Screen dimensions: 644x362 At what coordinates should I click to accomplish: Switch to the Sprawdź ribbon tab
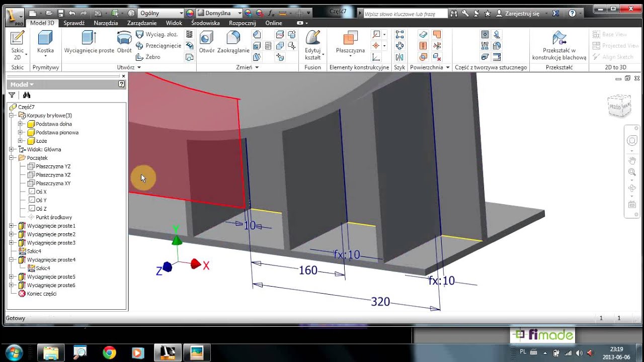[x=74, y=23]
